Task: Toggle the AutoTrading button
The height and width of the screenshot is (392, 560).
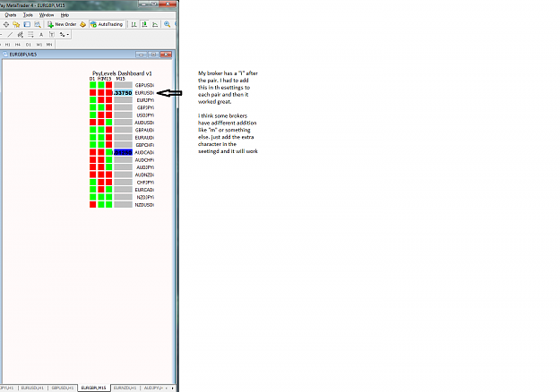Action: [x=107, y=24]
